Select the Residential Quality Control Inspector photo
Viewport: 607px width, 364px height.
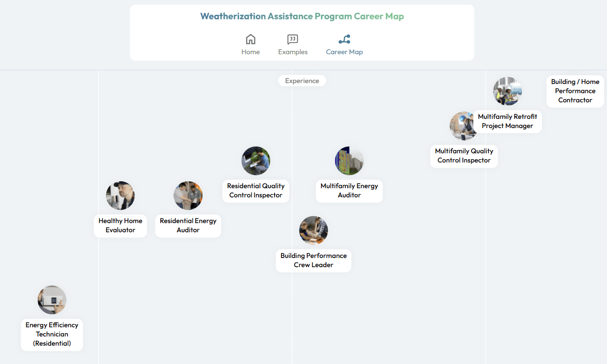(256, 161)
